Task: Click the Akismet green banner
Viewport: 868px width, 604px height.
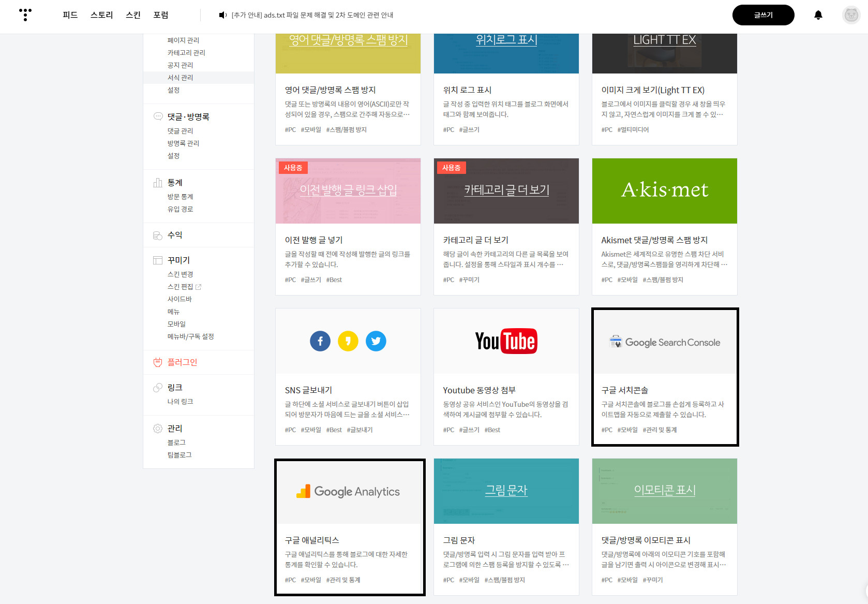Action: click(665, 191)
